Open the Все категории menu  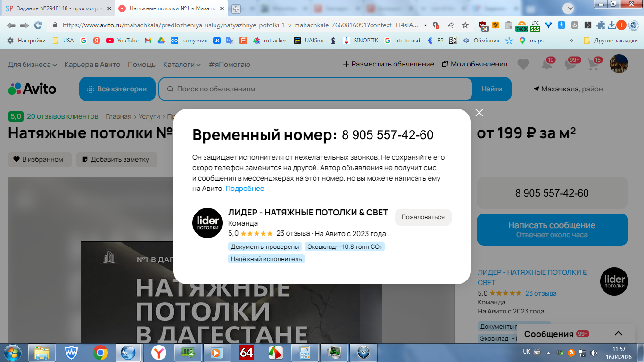coord(117,89)
